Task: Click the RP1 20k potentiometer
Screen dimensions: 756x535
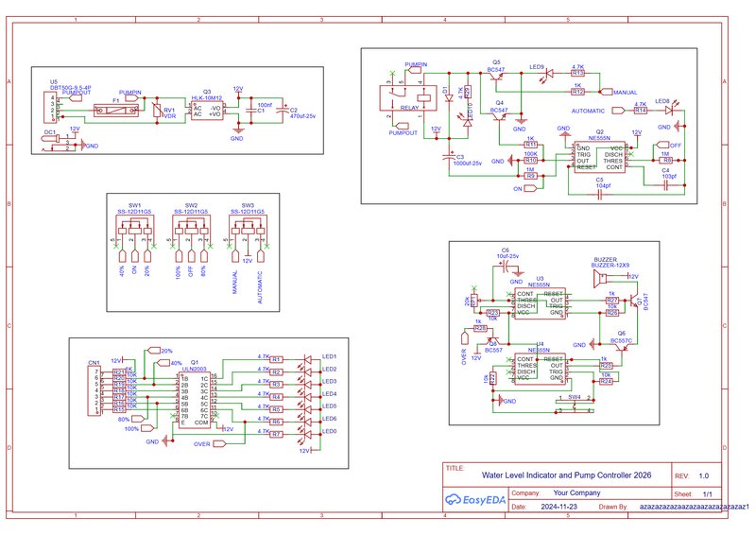Action: pyautogui.click(x=473, y=301)
